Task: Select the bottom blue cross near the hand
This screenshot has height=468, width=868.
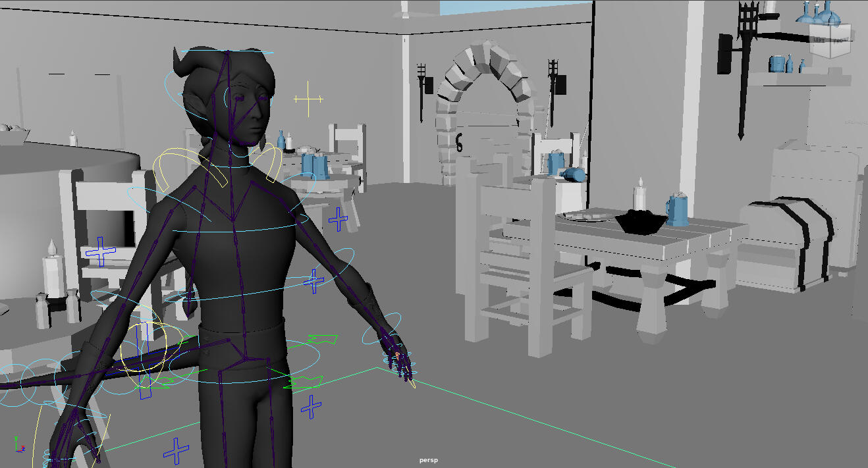Action: coord(176,451)
